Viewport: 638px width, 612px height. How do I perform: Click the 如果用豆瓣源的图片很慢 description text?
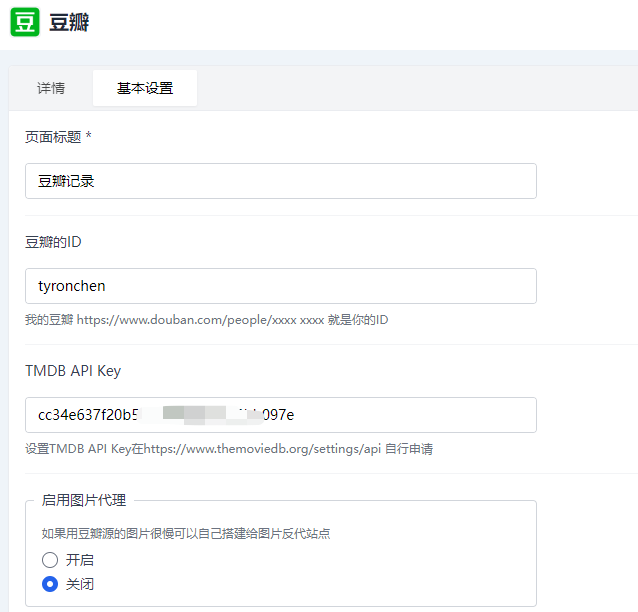coord(186,533)
